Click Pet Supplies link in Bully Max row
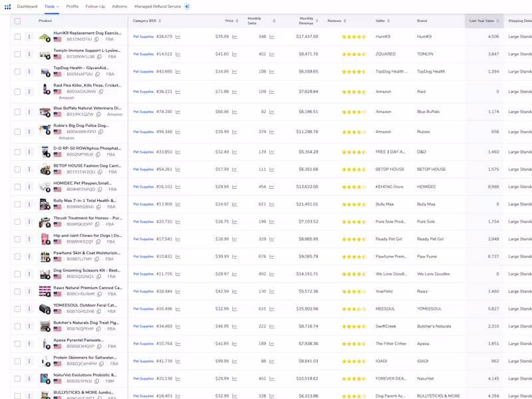This screenshot has height=399, width=532. (x=144, y=204)
